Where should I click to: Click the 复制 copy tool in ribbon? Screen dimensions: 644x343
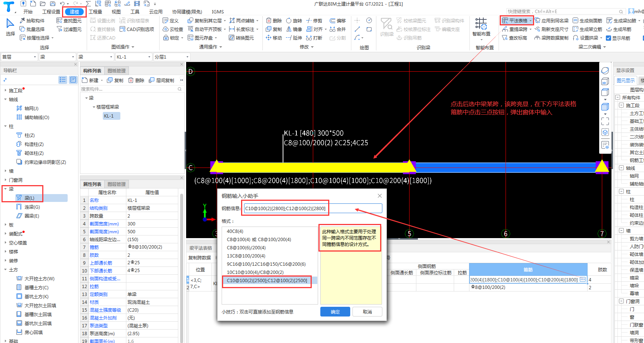pyautogui.click(x=274, y=29)
